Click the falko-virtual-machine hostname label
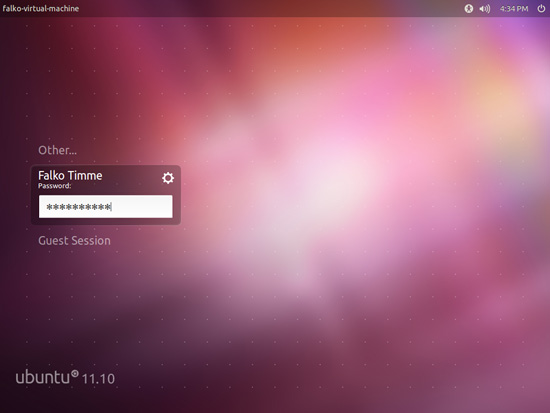 [41, 8]
